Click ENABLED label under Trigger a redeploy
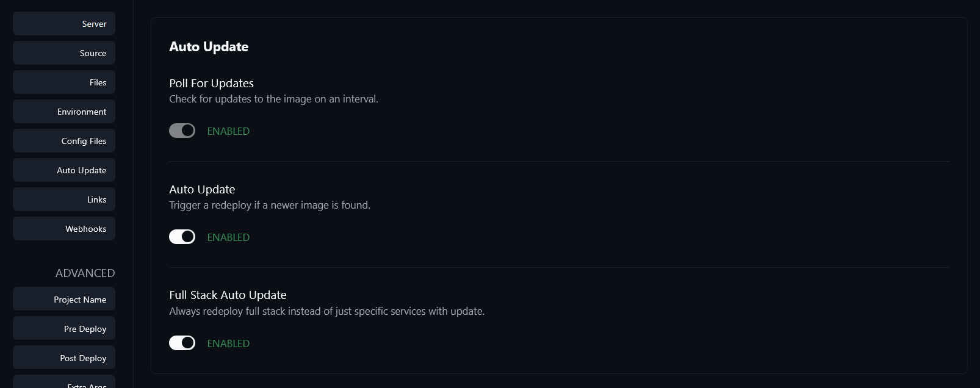Screen dimensions: 980x388 pyautogui.click(x=228, y=237)
